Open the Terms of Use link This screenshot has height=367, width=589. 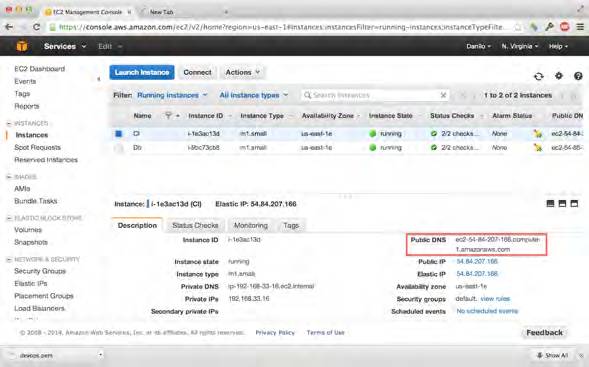[325, 332]
